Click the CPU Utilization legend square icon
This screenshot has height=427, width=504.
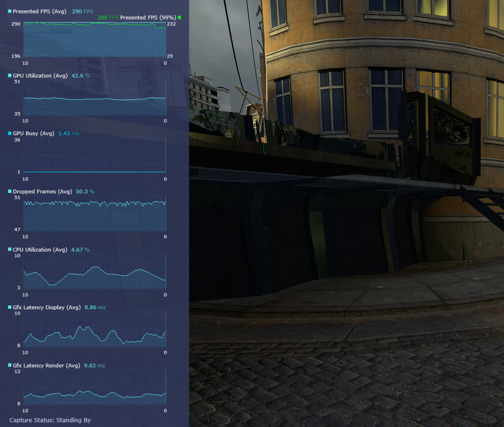point(10,249)
